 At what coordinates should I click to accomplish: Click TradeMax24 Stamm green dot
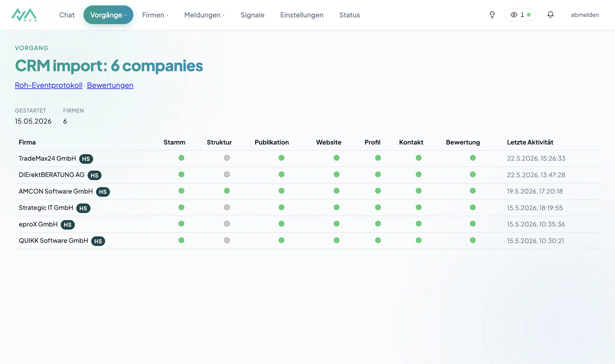[181, 158]
